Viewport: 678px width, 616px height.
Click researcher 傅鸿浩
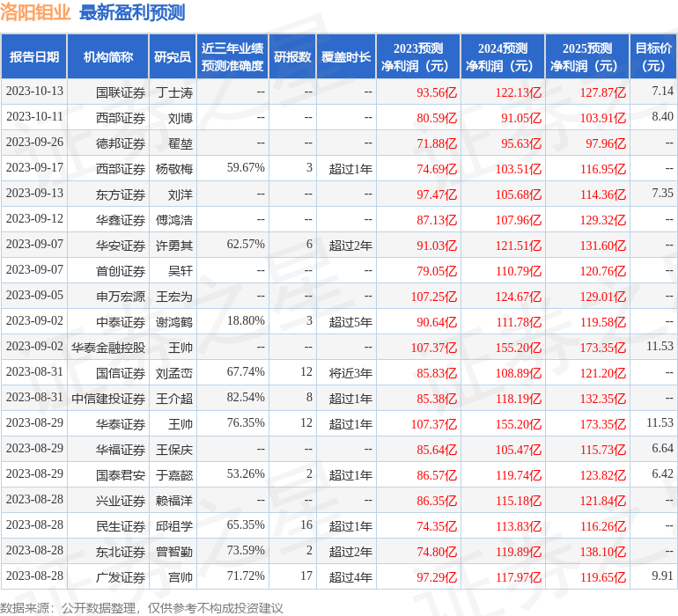[174, 220]
